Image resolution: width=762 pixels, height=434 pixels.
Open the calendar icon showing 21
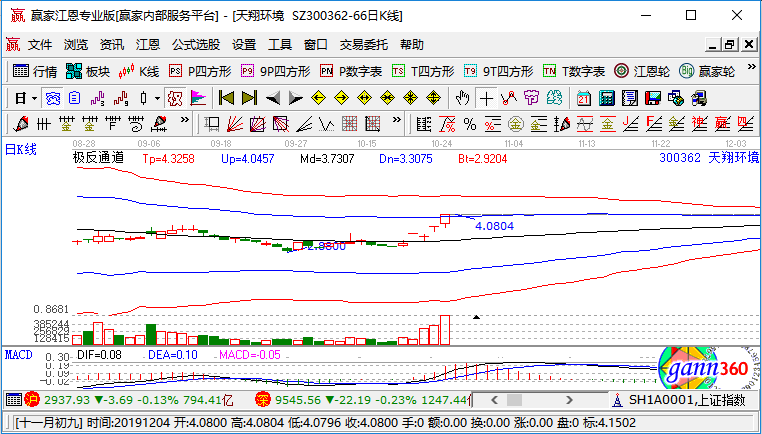click(x=584, y=99)
